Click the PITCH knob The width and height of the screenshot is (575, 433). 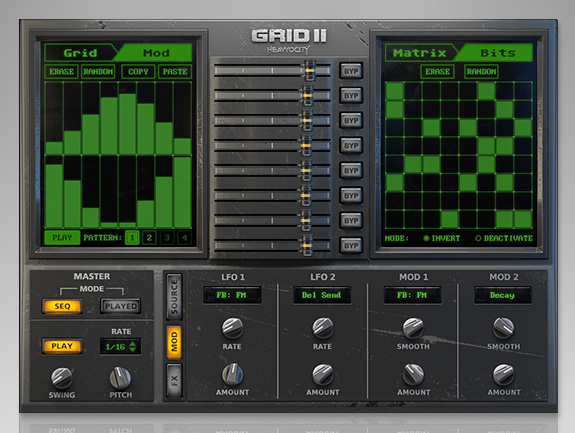click(x=120, y=378)
